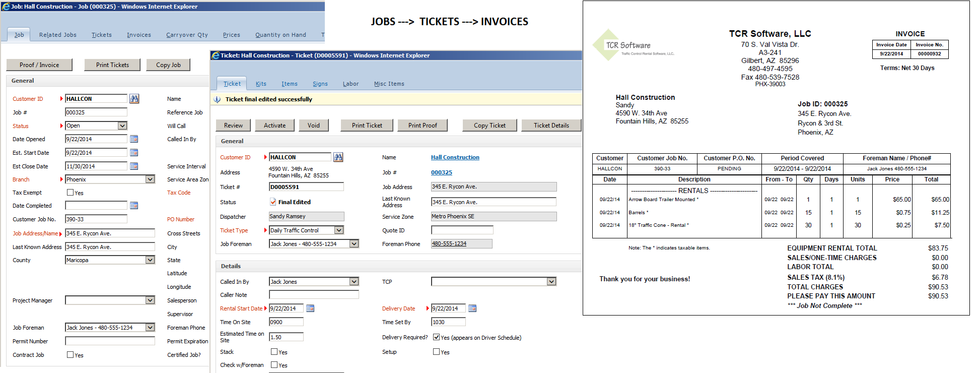This screenshot has width=980, height=373.
Task: Expand Job Foreman dropdown in Ticket window
Action: click(x=354, y=243)
